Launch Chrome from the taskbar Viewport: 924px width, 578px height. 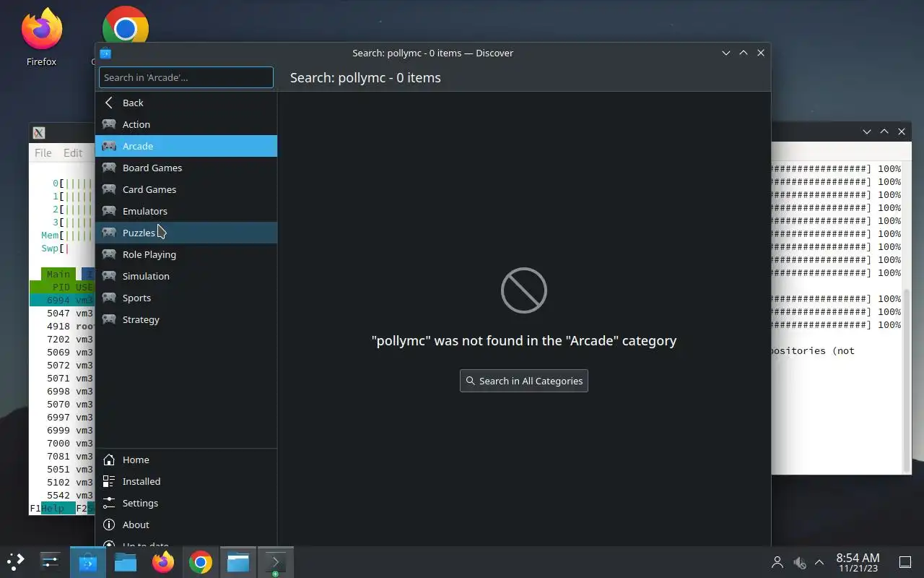(x=201, y=561)
